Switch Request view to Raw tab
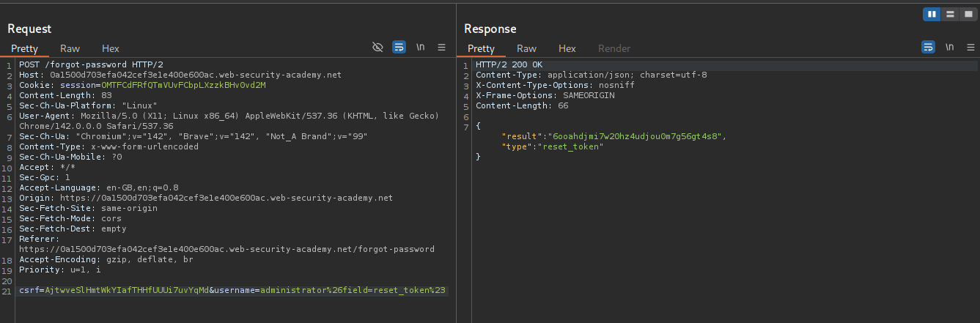 click(70, 48)
